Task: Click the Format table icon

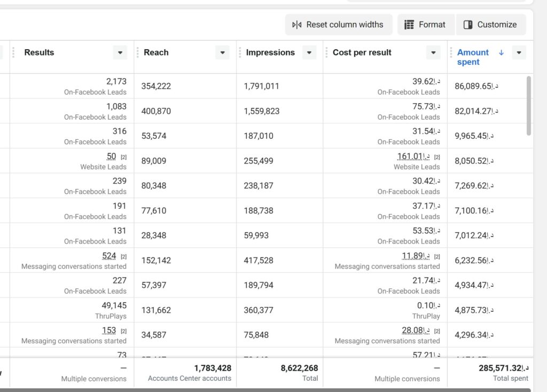Action: tap(409, 25)
